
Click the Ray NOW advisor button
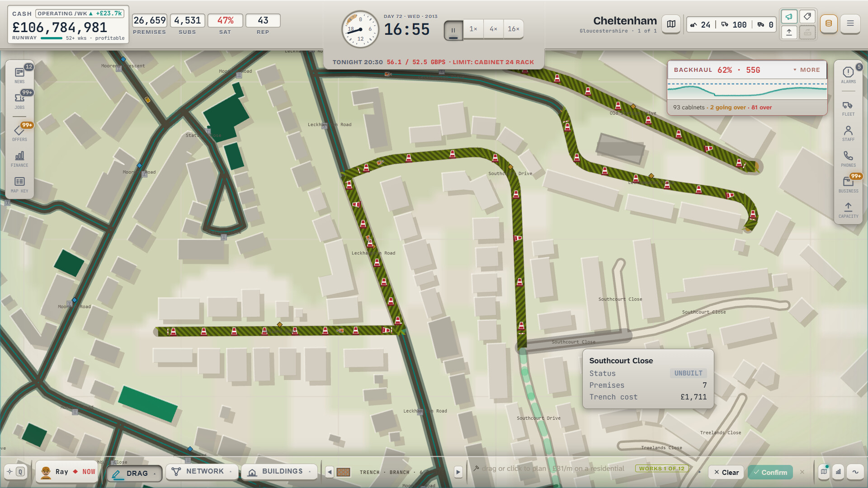[x=66, y=472]
